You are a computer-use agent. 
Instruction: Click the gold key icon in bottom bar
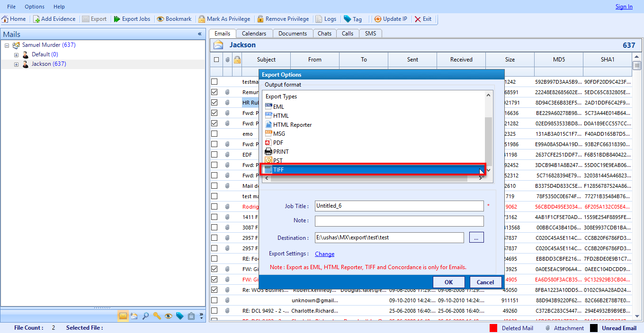157,316
